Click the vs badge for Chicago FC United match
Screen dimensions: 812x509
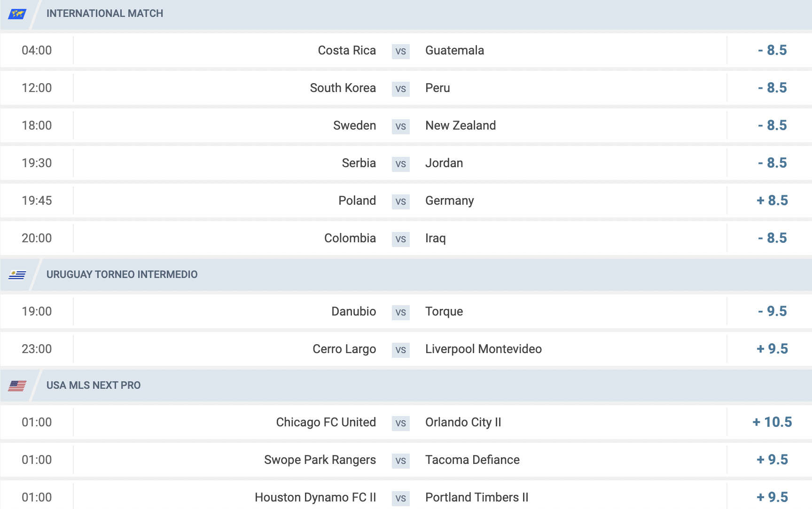click(401, 423)
